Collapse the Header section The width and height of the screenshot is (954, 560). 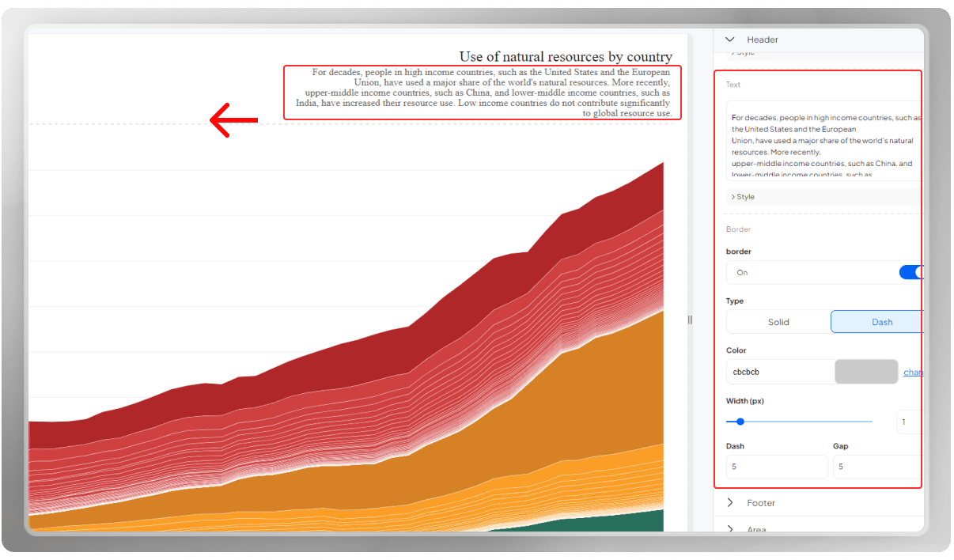pyautogui.click(x=729, y=40)
